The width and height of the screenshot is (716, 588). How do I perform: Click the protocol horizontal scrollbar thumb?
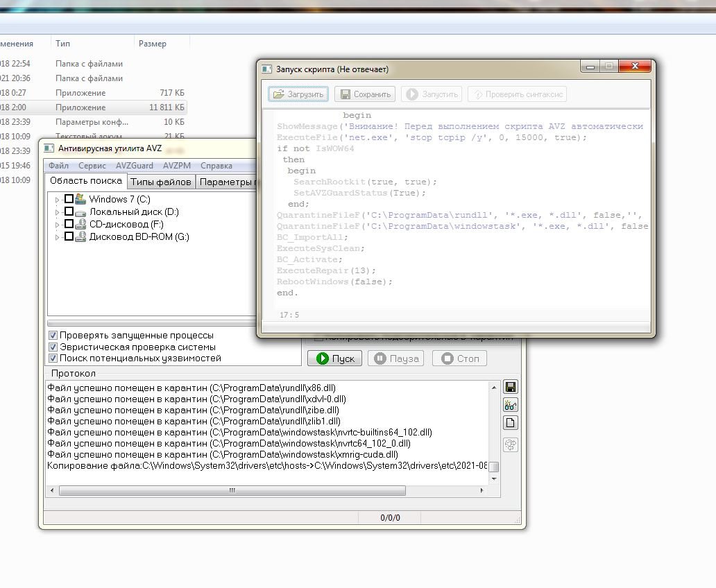232,491
